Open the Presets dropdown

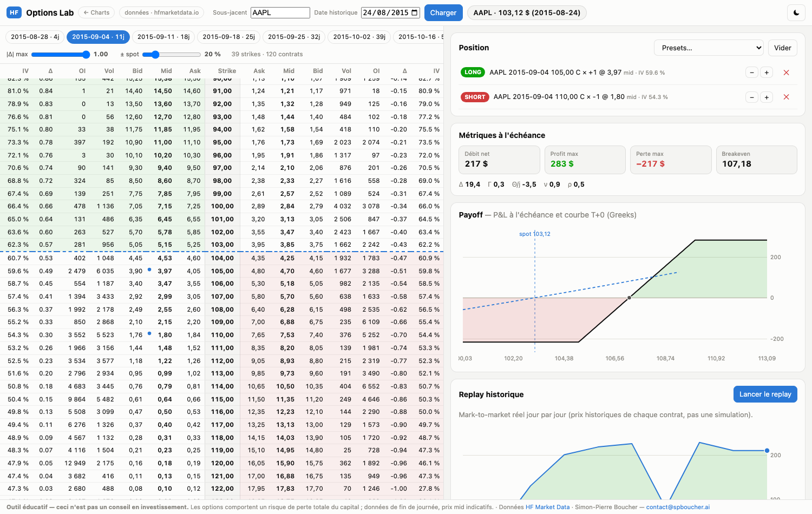coord(709,48)
